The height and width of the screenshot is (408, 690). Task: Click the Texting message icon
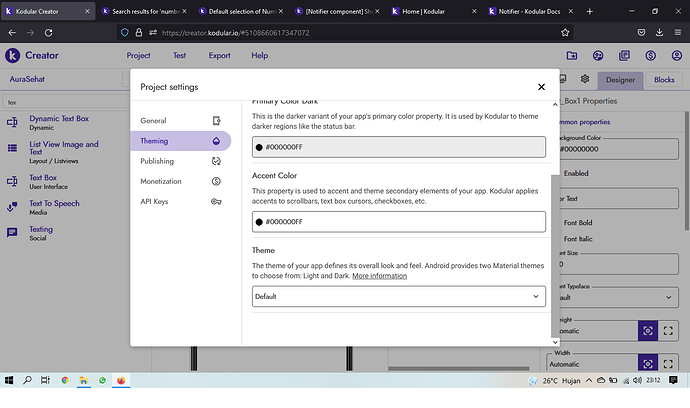pos(12,232)
